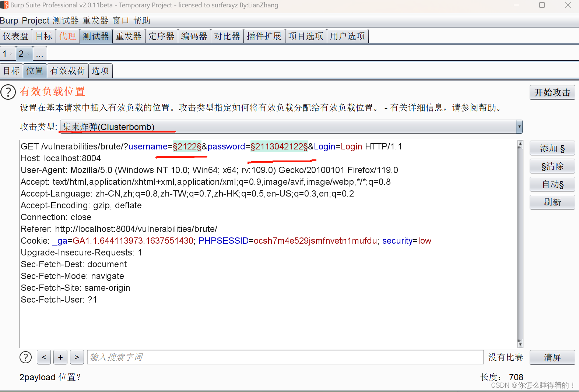The width and height of the screenshot is (579, 392).
Task: Click the §清除 button
Action: click(x=552, y=166)
